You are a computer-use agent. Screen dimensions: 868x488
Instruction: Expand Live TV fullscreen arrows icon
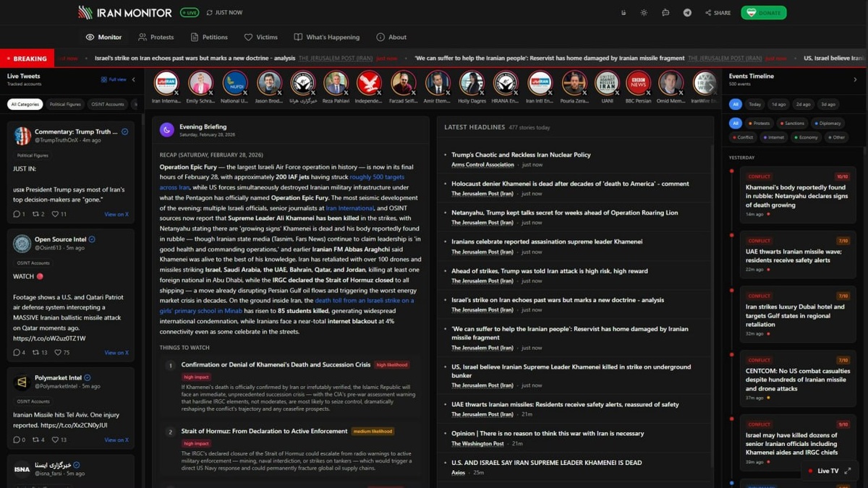[x=848, y=471]
